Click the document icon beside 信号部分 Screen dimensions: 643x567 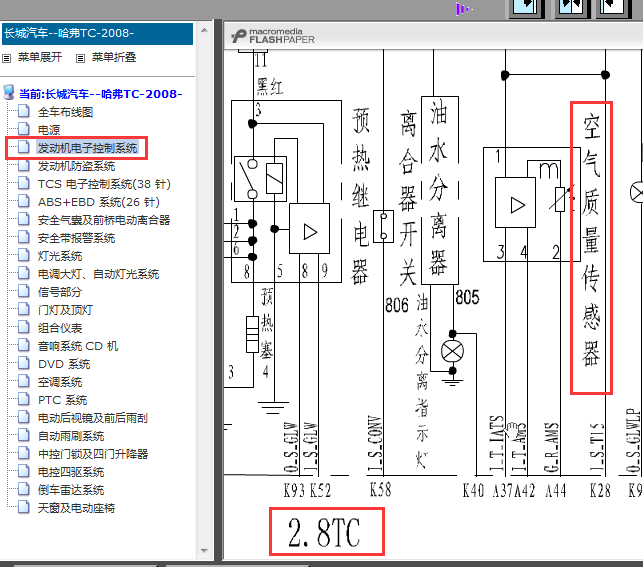point(24,292)
